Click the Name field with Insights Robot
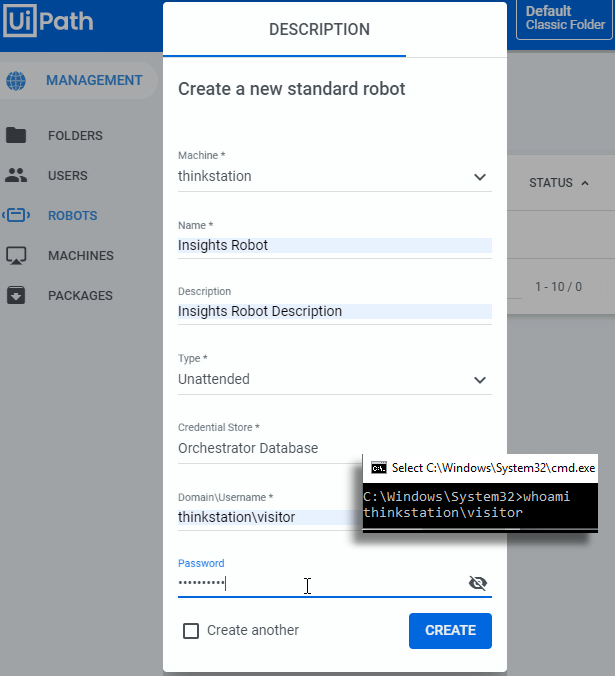The width and height of the screenshot is (615, 676). coord(334,245)
